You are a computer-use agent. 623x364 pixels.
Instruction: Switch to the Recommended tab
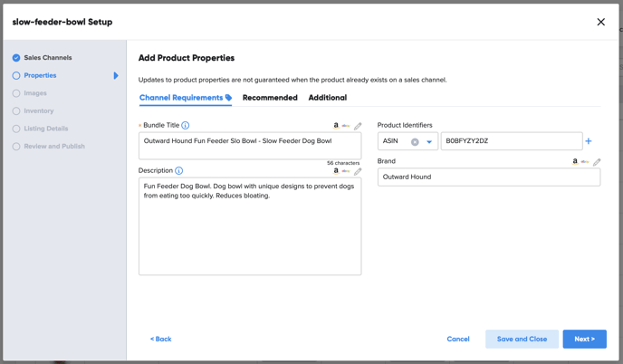pyautogui.click(x=270, y=98)
